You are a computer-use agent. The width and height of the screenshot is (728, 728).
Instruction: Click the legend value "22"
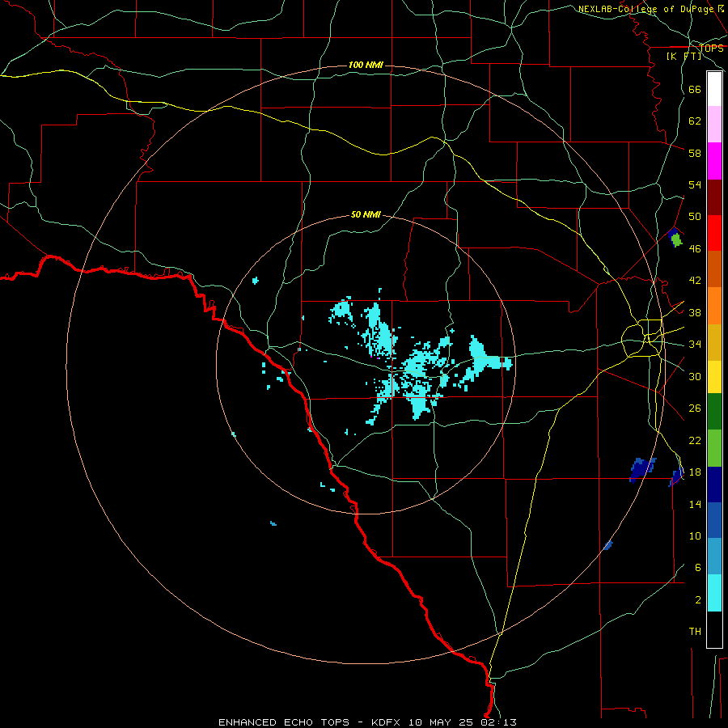click(695, 441)
